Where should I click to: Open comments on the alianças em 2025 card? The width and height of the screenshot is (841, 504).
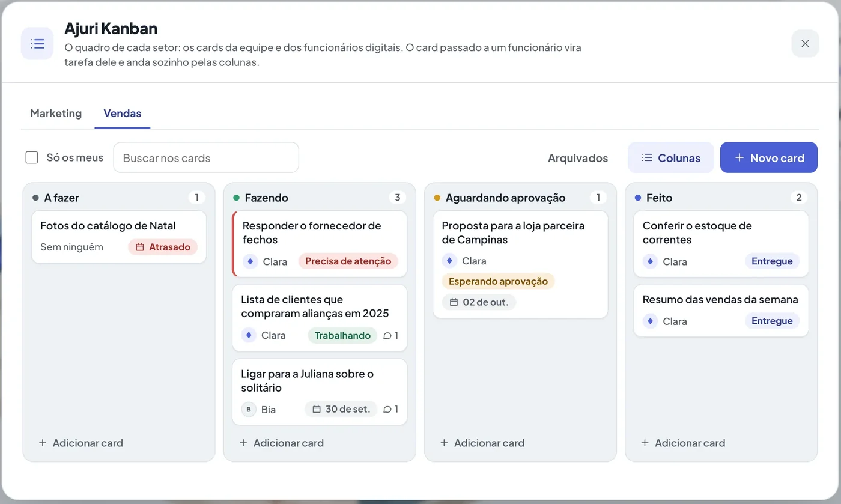(x=390, y=335)
